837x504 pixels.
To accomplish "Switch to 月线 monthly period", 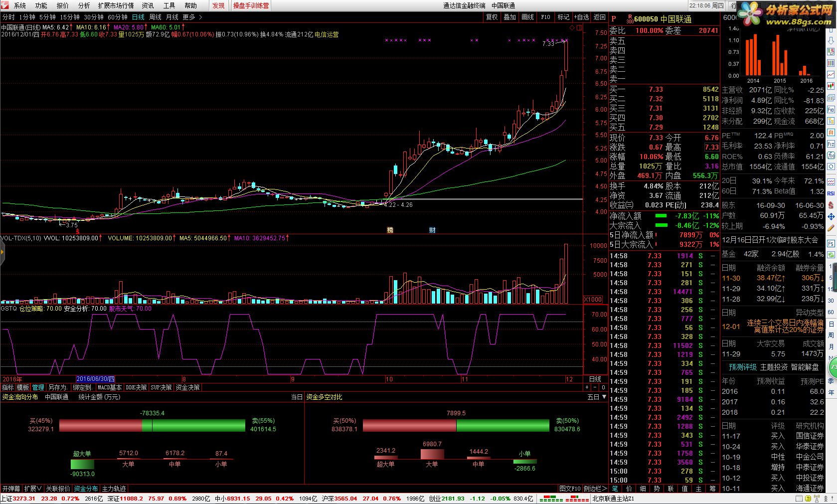I will [x=172, y=17].
